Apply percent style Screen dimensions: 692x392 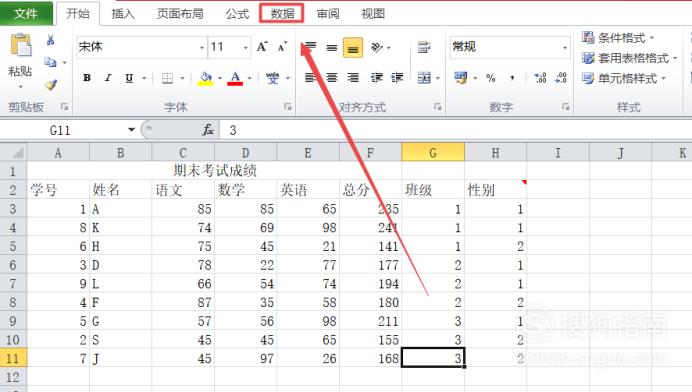[x=491, y=78]
